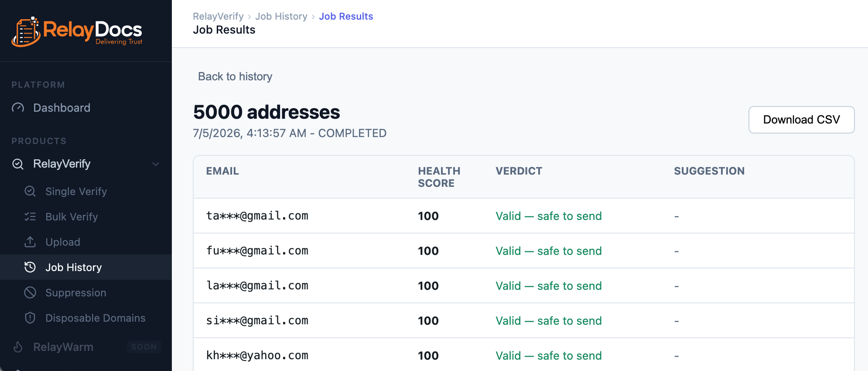
Task: Click the VERDICT column header
Action: coord(519,171)
